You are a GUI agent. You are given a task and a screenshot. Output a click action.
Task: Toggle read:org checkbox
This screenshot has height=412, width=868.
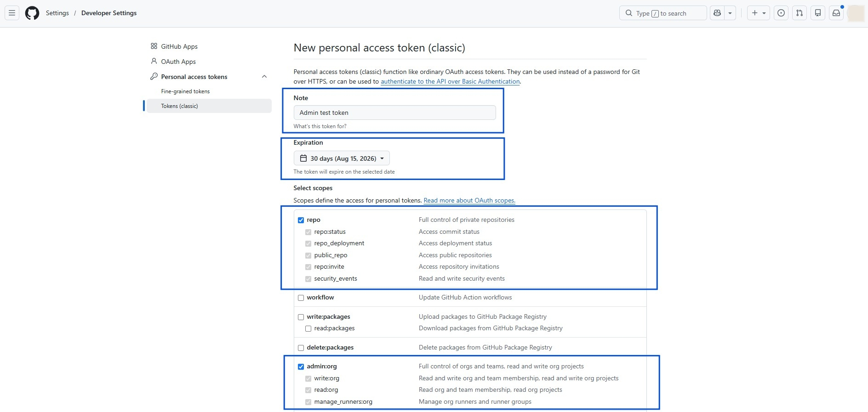(x=308, y=390)
